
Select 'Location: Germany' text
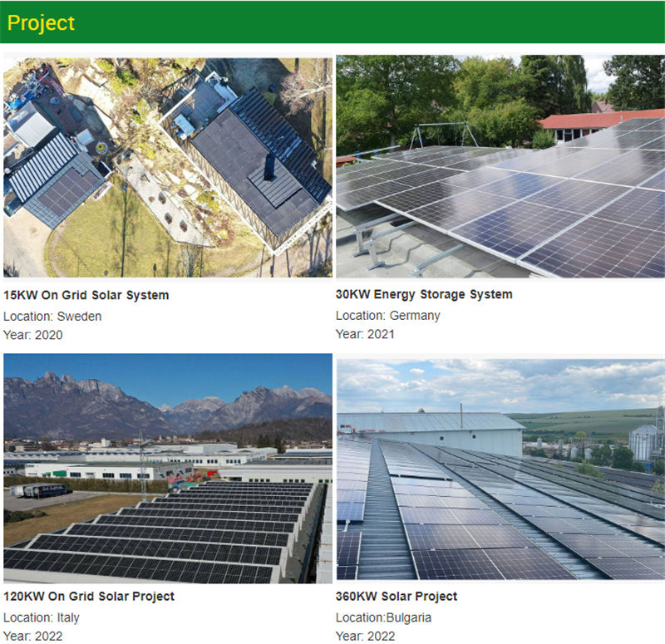tap(388, 316)
